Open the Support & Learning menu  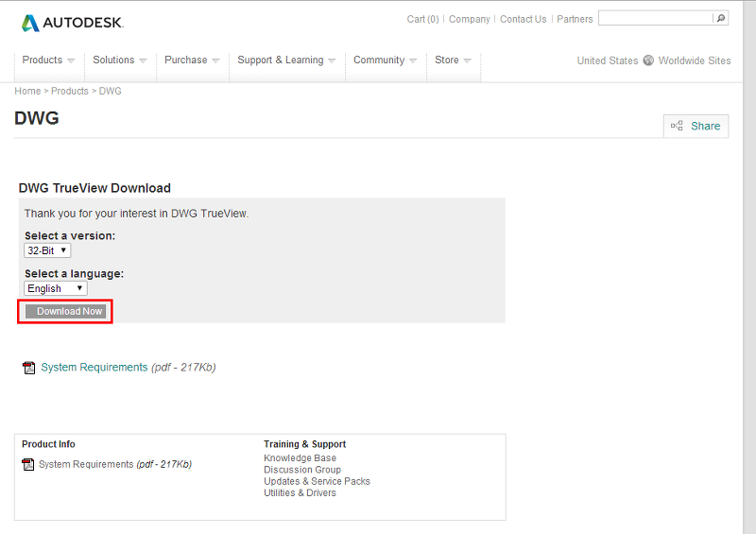[x=286, y=60]
